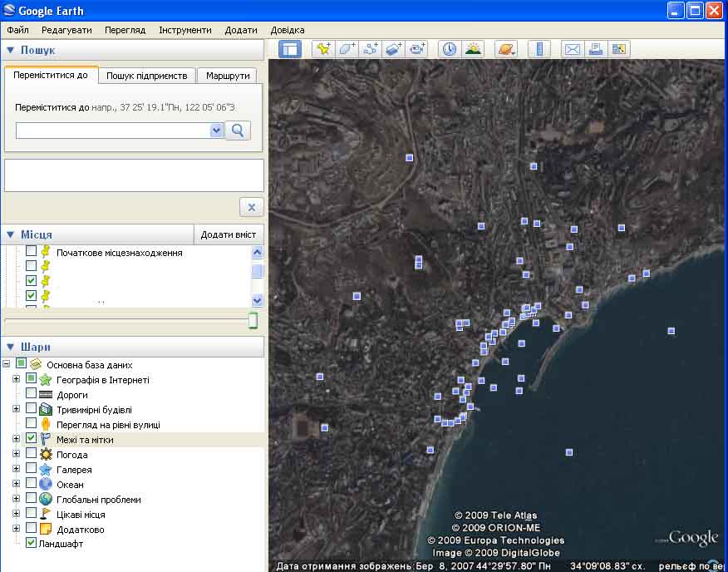Viewport: 728px width, 572px height.
Task: Collapse the Пошук panel
Action: click(x=10, y=51)
